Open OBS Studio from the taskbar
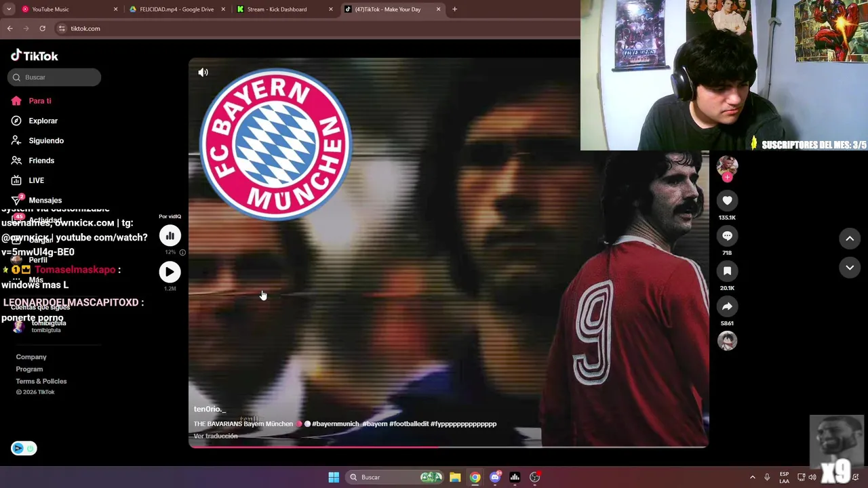The image size is (868, 488). (x=534, y=477)
